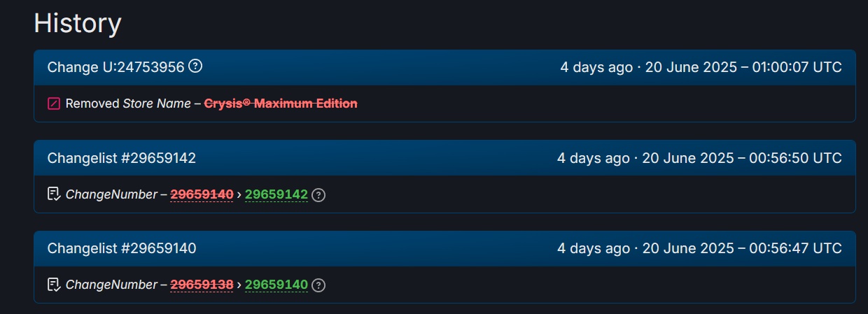Open Changelist #29659140 header link
This screenshot has height=314, width=868.
(x=122, y=248)
